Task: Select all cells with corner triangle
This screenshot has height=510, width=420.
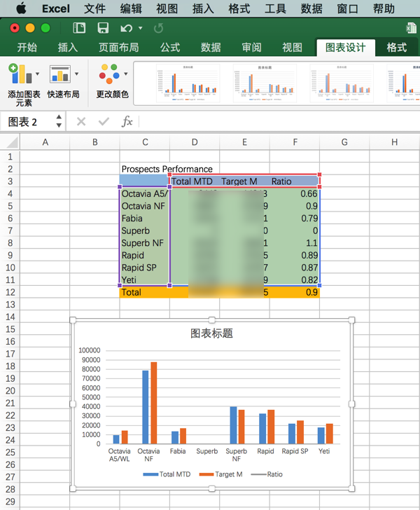Action: (12, 142)
